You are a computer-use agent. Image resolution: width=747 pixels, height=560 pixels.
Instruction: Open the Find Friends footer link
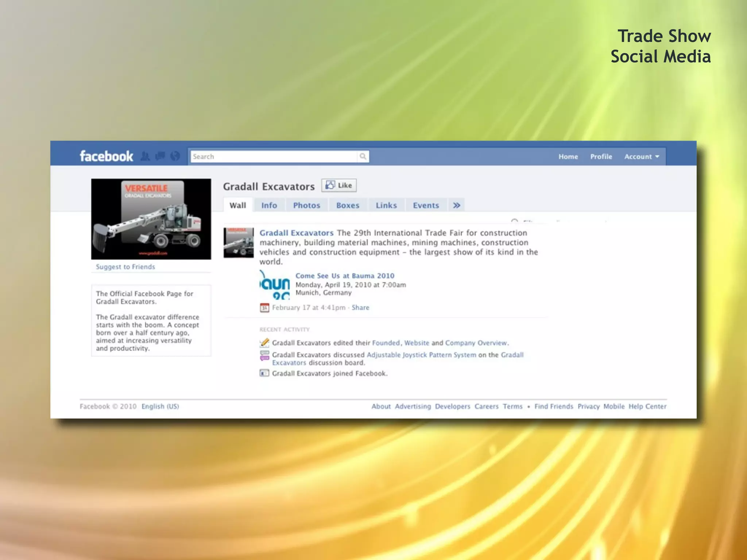pos(554,406)
